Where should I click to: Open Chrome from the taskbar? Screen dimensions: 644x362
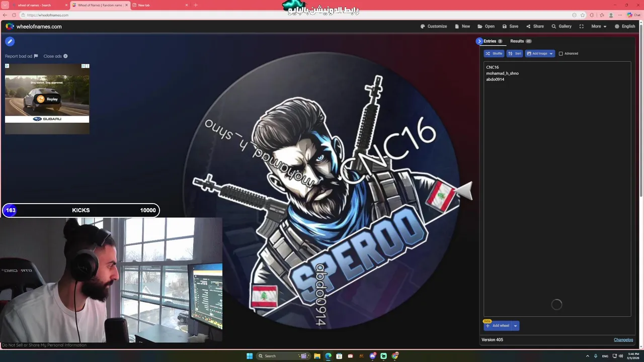click(x=395, y=356)
